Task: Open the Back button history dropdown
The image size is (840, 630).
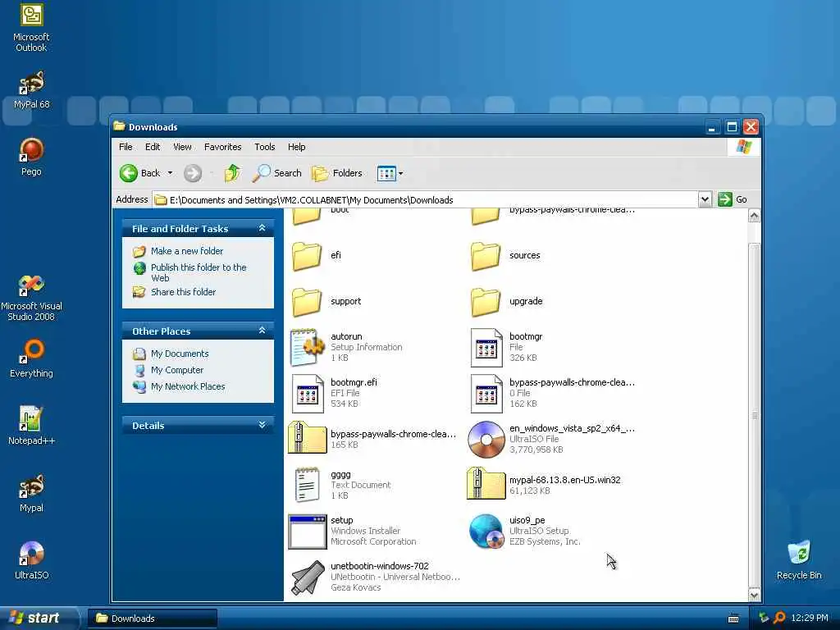Action: point(171,173)
